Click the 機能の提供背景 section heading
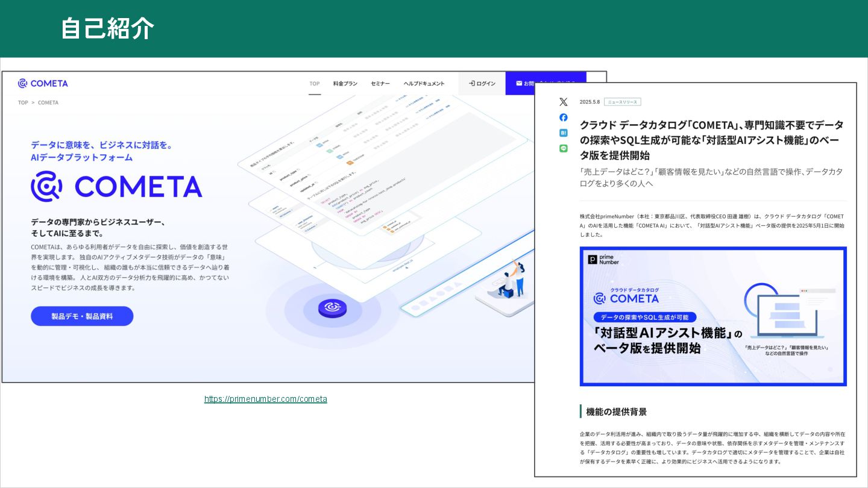The width and height of the screenshot is (868, 488). [x=617, y=411]
